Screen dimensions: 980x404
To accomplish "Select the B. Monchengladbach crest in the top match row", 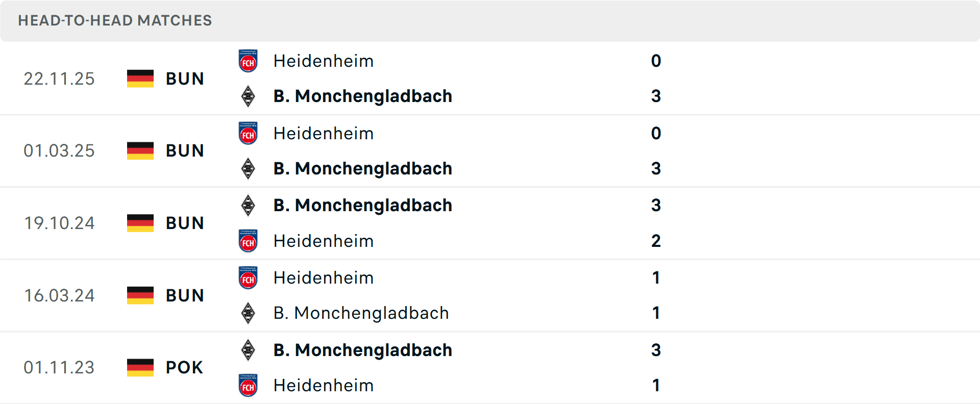I will [x=248, y=96].
